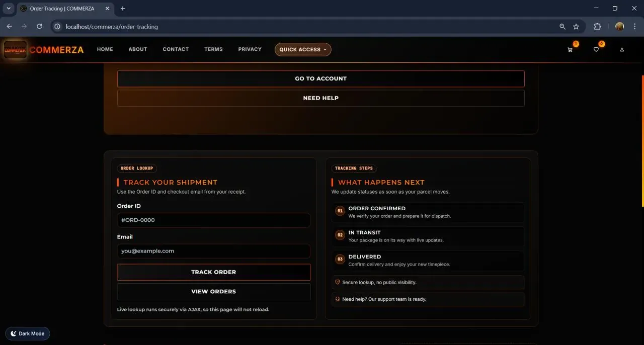
Task: Click the IN TRANSIT step title
Action: [x=365, y=232]
